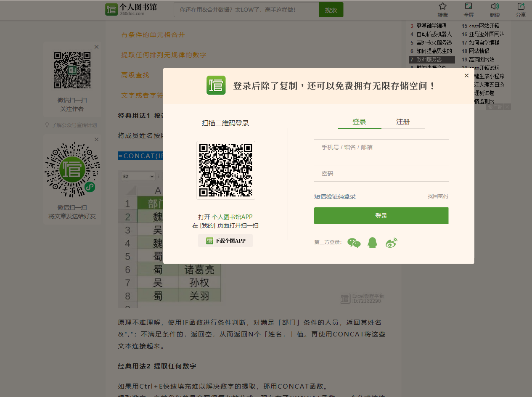Click the 广告 ad label
The image size is (532, 397).
click(495, 107)
